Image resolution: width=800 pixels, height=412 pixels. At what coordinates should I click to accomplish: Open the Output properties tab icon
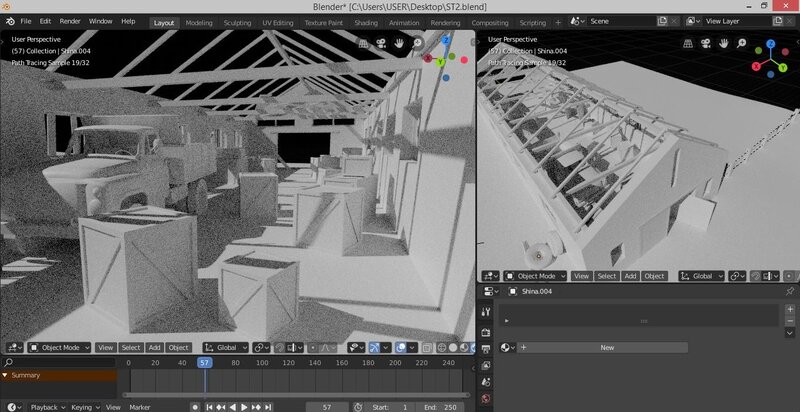coord(486,348)
